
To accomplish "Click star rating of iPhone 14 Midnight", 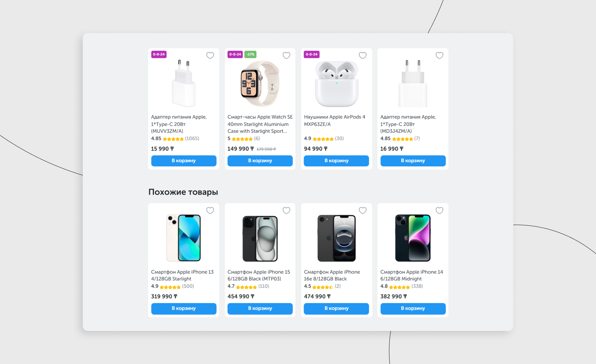I will 399,287.
